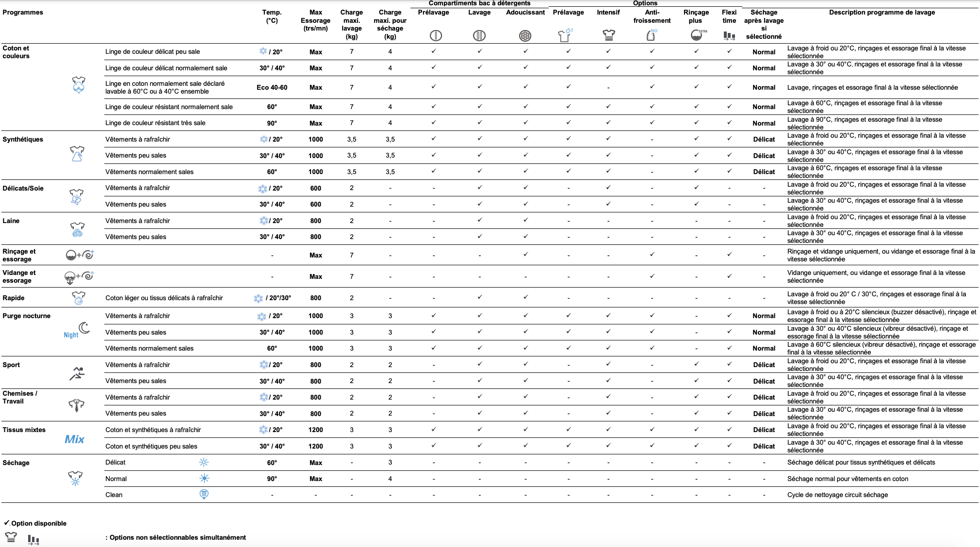Image resolution: width=980 pixels, height=547 pixels.
Task: Click the Adoucissant flower compartment icon
Action: pos(525,35)
